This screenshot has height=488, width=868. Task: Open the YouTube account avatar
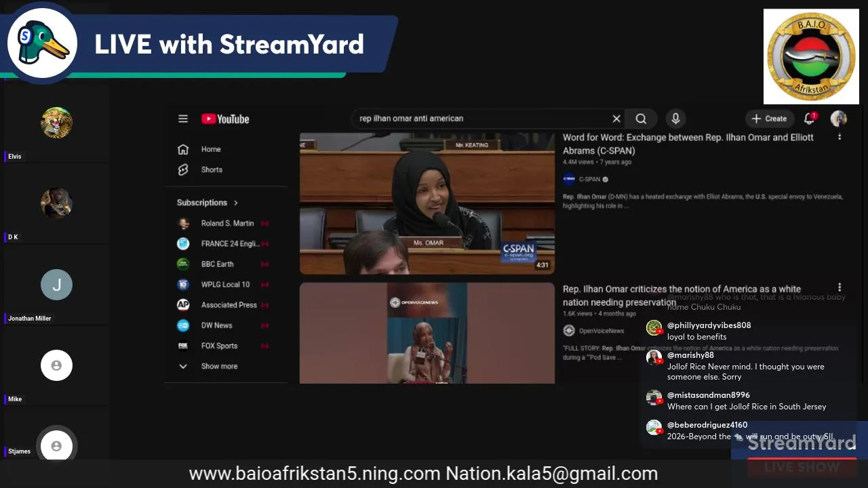tap(839, 119)
